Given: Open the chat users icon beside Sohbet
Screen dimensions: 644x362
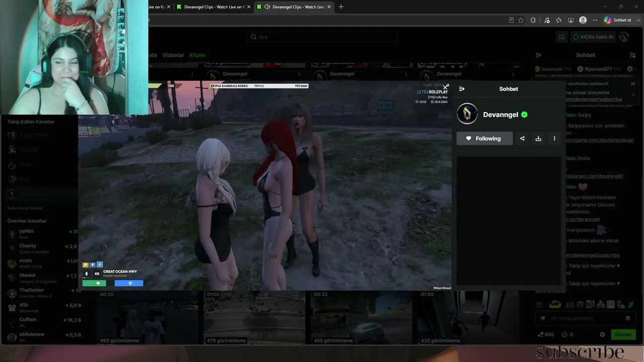Looking at the screenshot, I should [632, 55].
